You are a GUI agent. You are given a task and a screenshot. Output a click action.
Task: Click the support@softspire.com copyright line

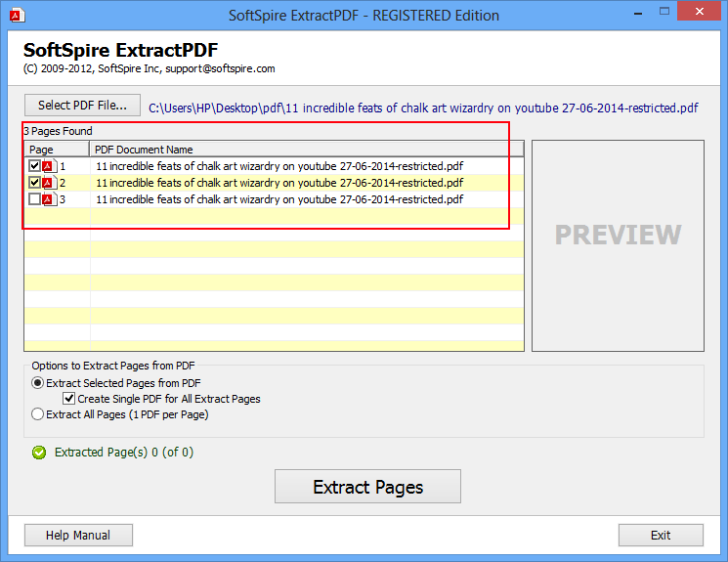(x=150, y=68)
